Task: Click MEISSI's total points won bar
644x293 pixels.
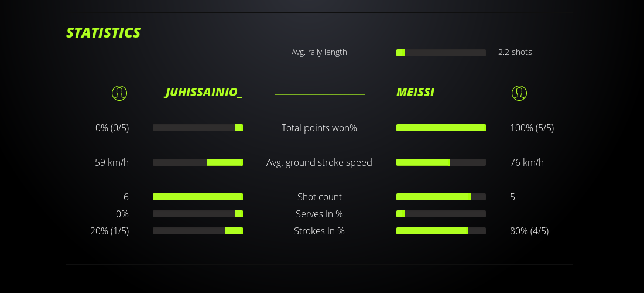Action: (441, 128)
